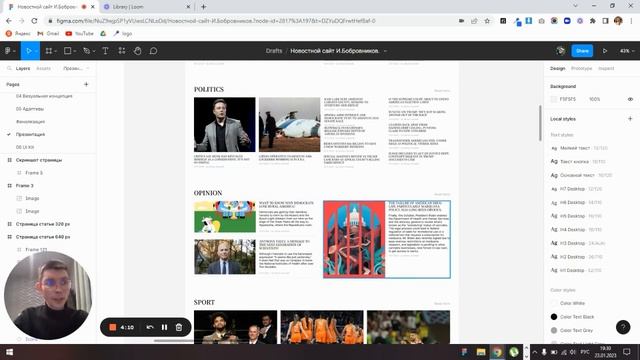Open the current page dropdown in Layers header

76,69
